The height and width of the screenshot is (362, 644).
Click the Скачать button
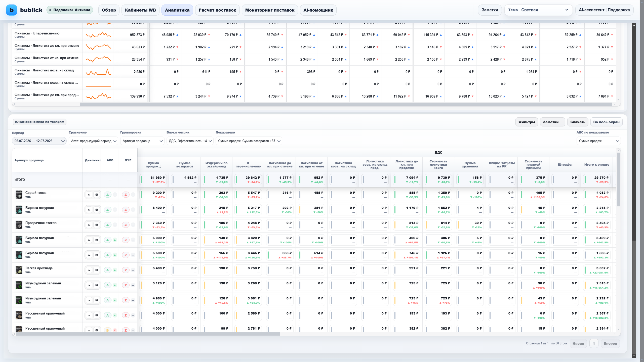click(578, 122)
